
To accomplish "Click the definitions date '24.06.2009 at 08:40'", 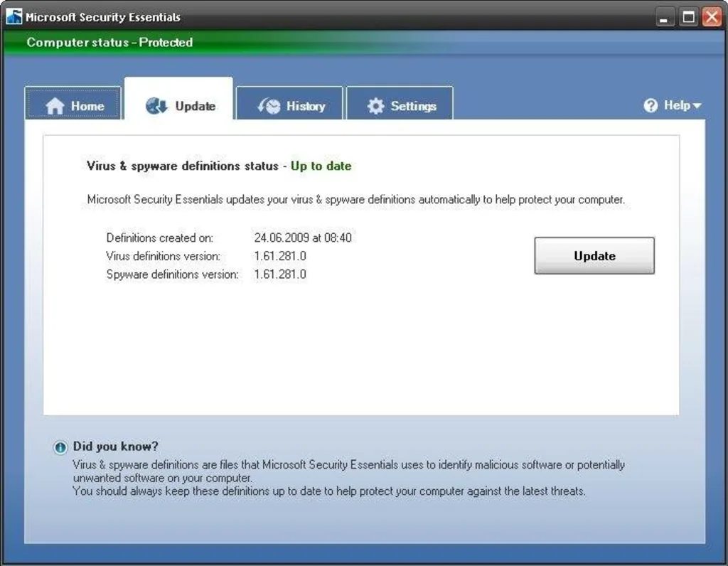I will 303,237.
